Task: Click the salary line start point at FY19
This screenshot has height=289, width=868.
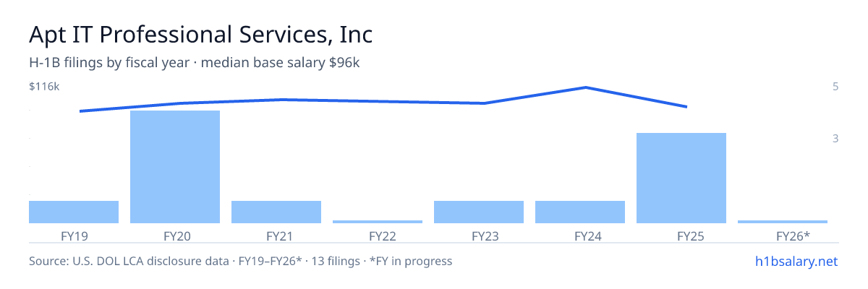Action: (80, 111)
